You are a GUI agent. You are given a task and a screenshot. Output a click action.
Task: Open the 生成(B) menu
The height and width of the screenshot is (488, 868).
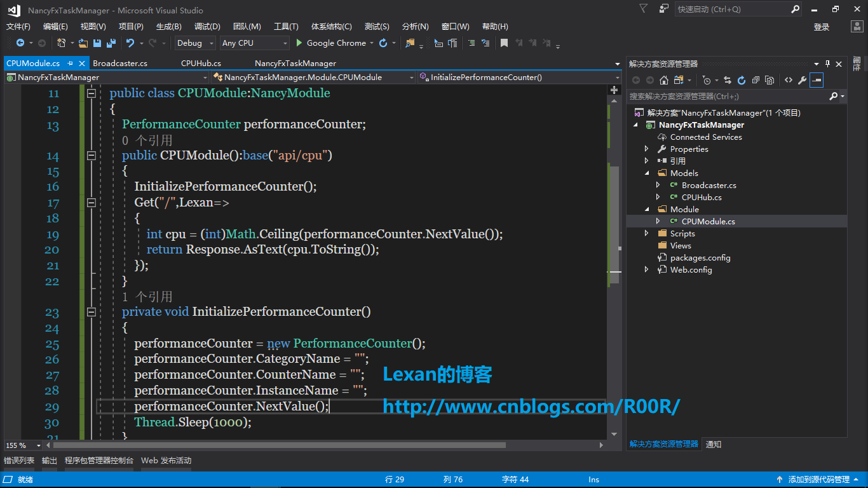click(169, 27)
